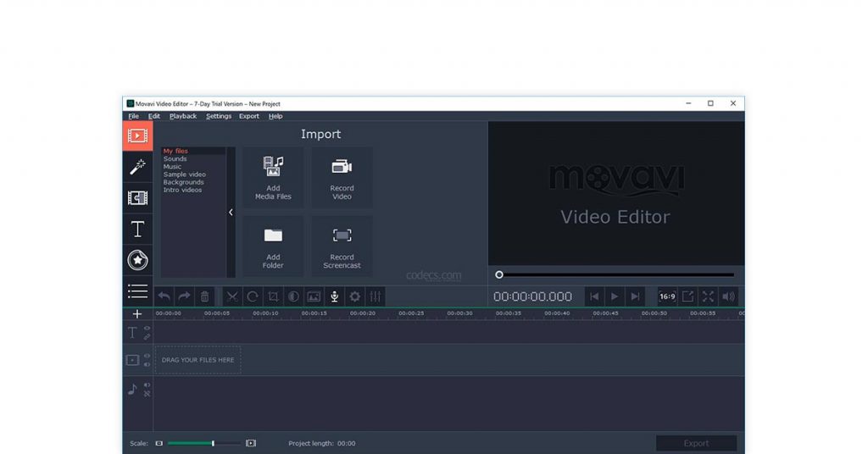Open the Audio equalizer sliders icon

376,296
